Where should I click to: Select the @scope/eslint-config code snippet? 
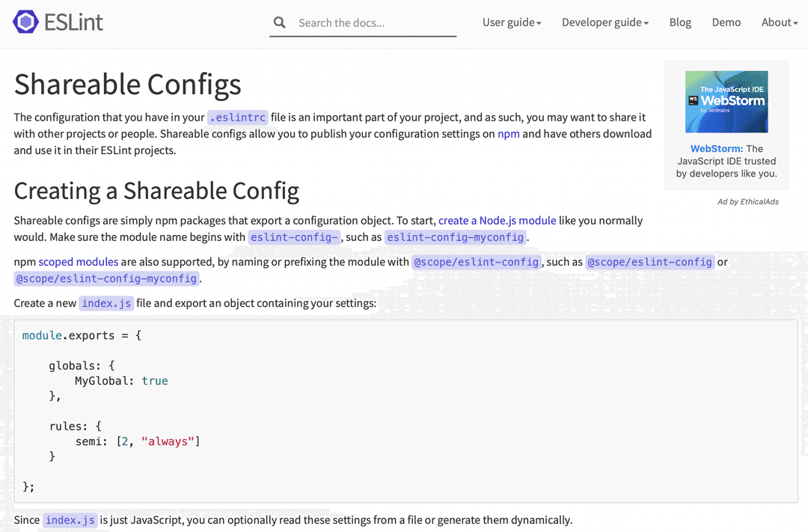476,262
